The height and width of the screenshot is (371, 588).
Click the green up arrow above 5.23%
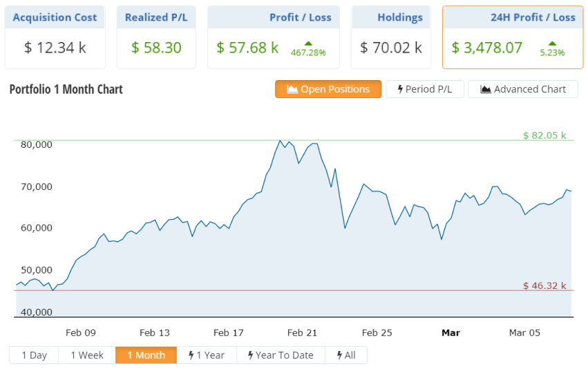(552, 43)
